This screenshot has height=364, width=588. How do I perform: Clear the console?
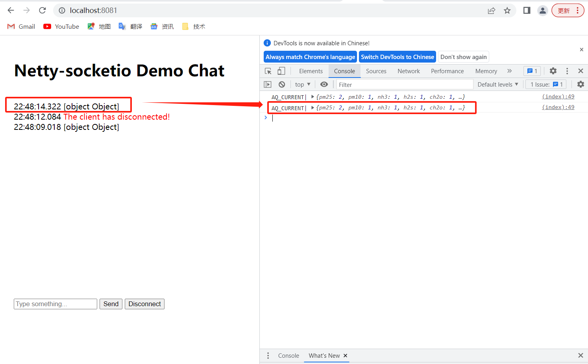pos(282,84)
